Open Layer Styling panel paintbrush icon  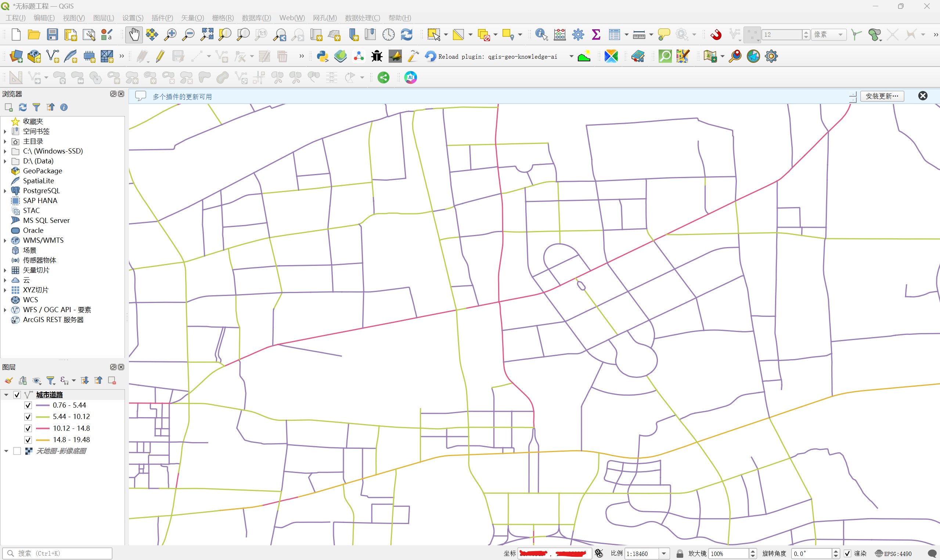click(8, 380)
